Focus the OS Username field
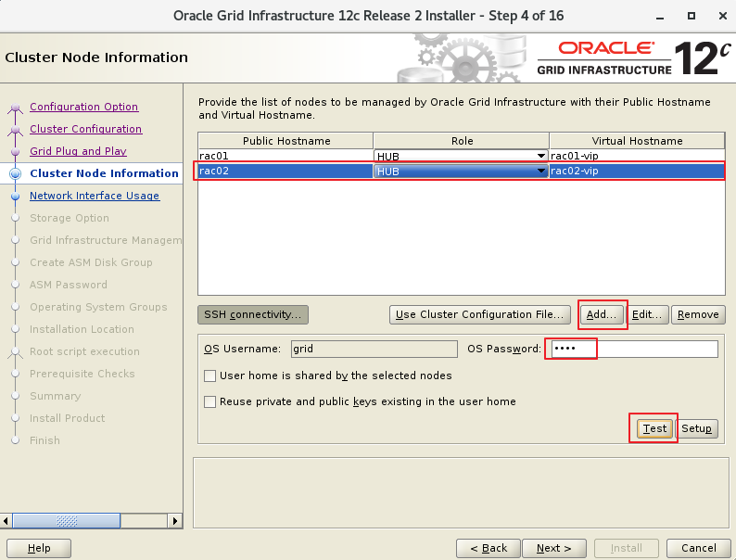Viewport: 736px width, 560px height. [374, 349]
